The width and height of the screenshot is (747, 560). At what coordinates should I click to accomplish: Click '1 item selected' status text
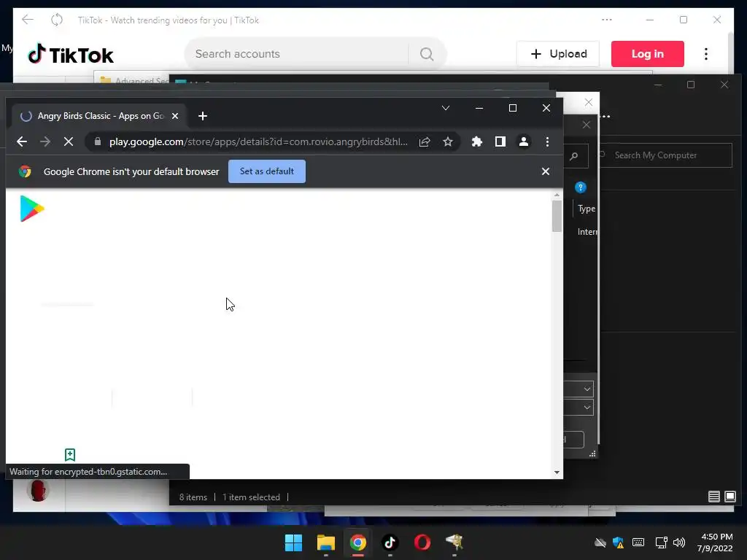[x=251, y=497]
